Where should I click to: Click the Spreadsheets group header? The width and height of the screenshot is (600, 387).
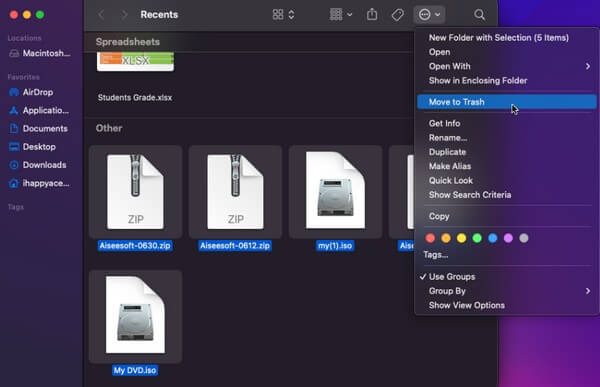click(128, 42)
